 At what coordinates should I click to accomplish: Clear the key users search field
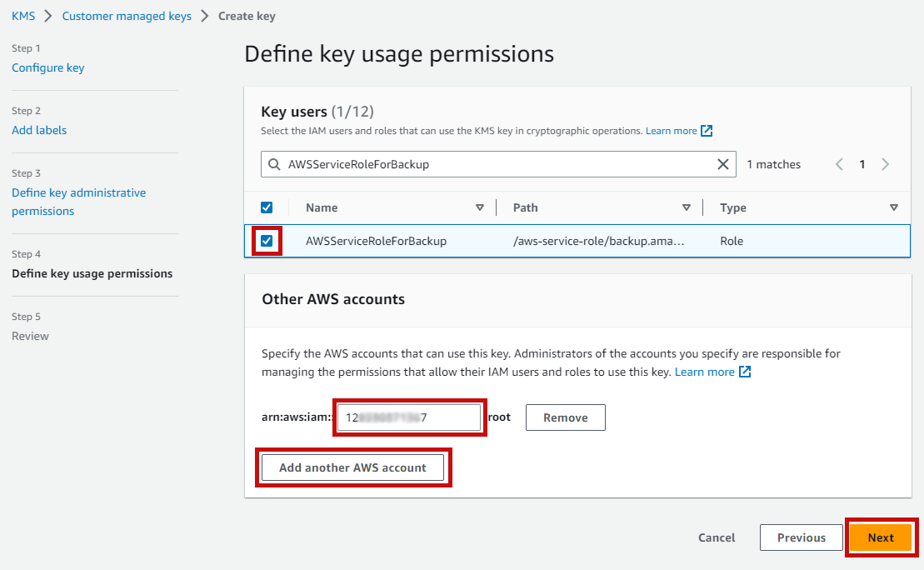[723, 164]
